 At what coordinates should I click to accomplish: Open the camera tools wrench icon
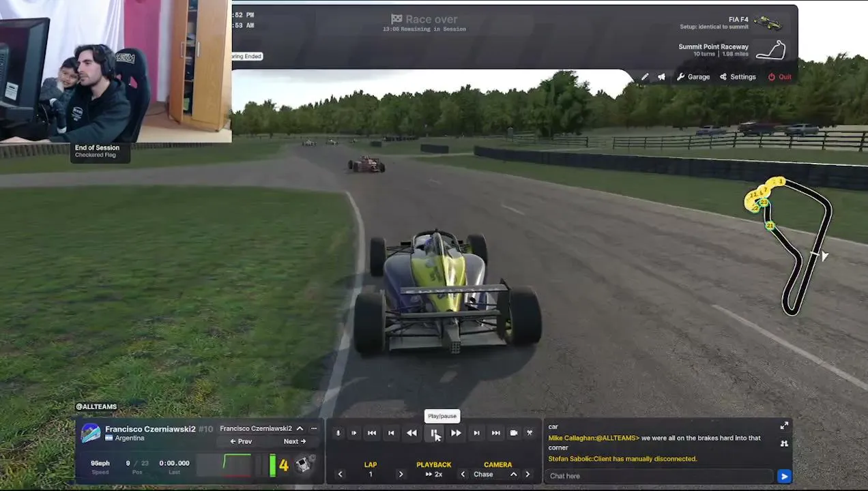tap(530, 433)
